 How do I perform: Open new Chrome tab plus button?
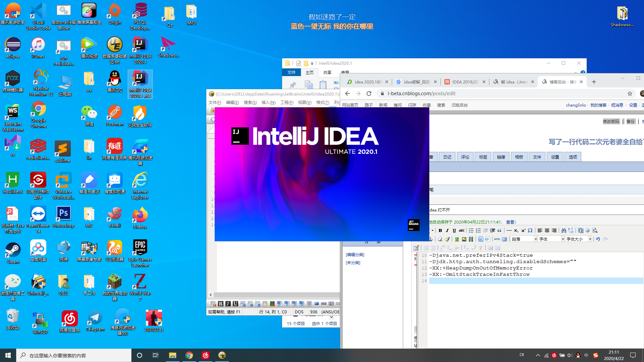point(594,82)
